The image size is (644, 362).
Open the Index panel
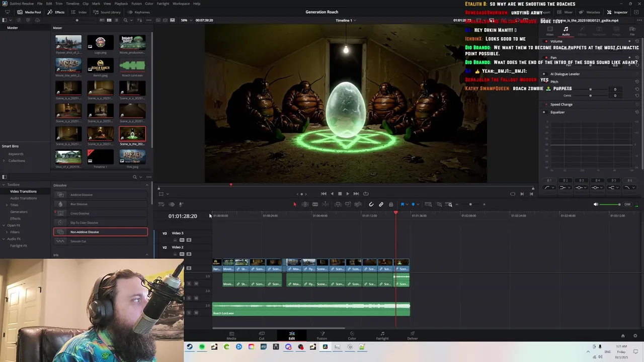[79, 12]
